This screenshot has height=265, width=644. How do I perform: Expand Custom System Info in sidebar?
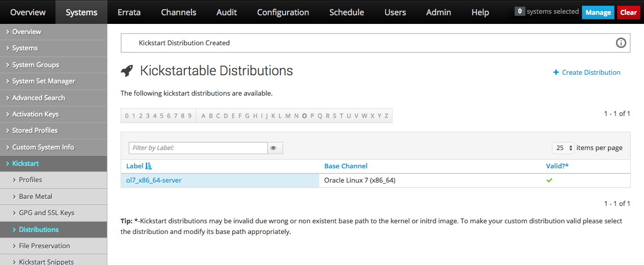(53, 147)
